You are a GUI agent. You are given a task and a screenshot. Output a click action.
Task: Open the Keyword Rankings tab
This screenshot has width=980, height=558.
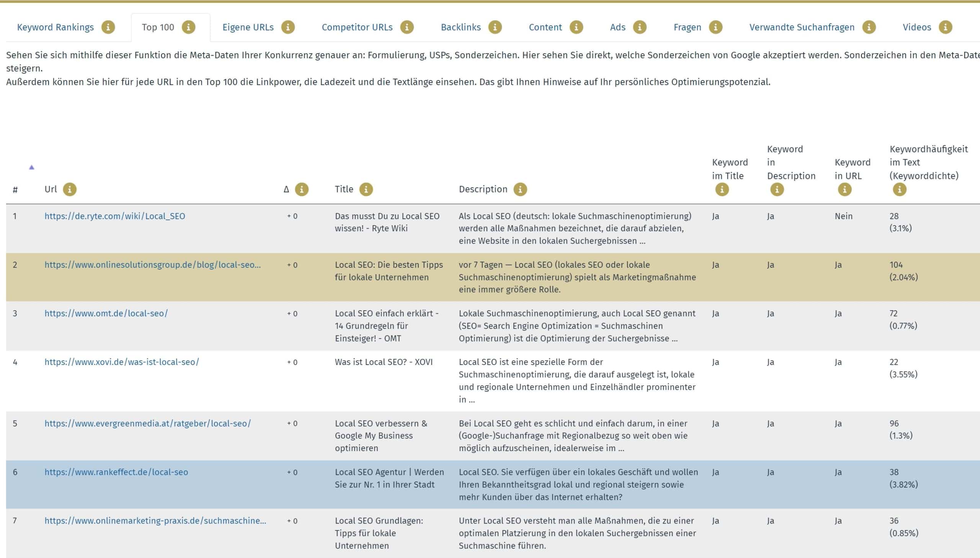(x=56, y=27)
